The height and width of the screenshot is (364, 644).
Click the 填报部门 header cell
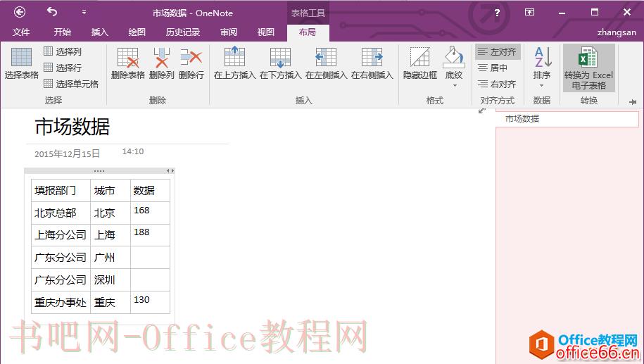pyautogui.click(x=61, y=190)
